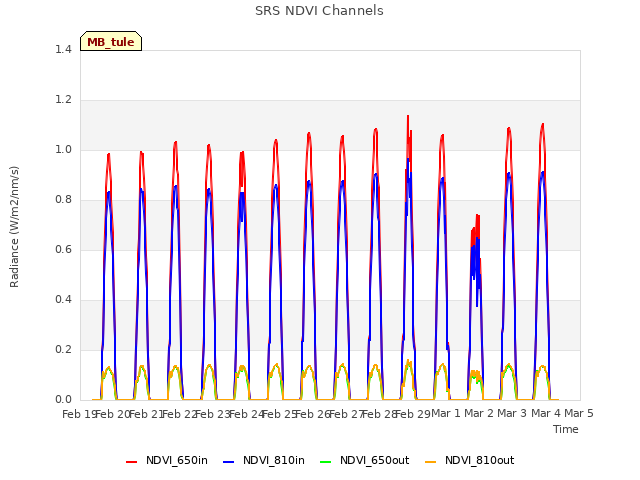Click the Feb 25 x-axis label
Image resolution: width=640 pixels, height=480 pixels.
(280, 414)
